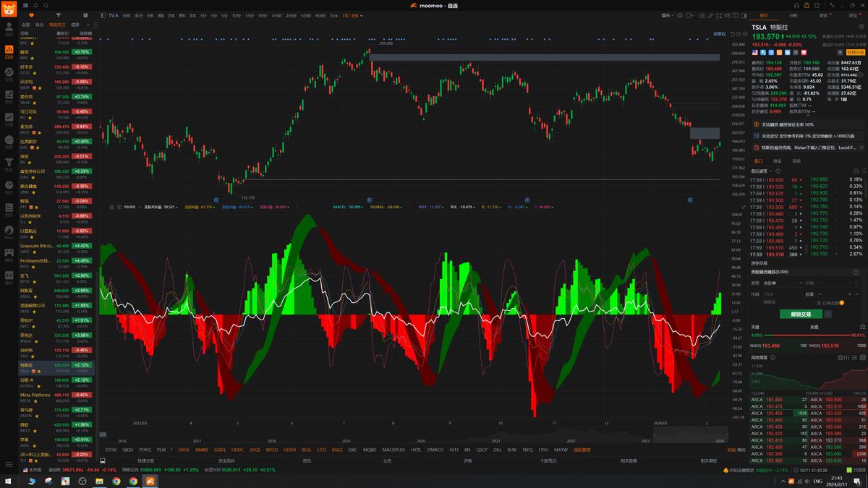The width and height of the screenshot is (868, 488).
Task: Click the US flag icon under TSLA price
Action: [x=755, y=52]
